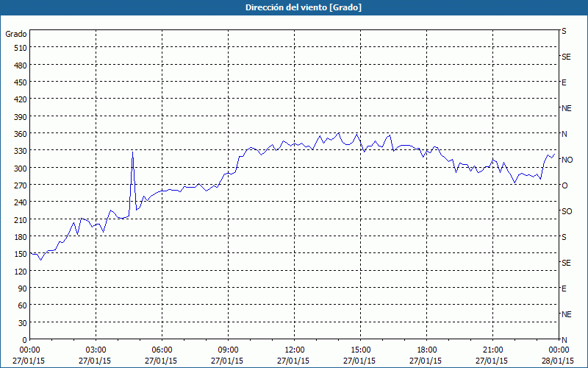This screenshot has height=368, width=588.
Task: Click the 09:00 time axis marker
Action: (228, 350)
